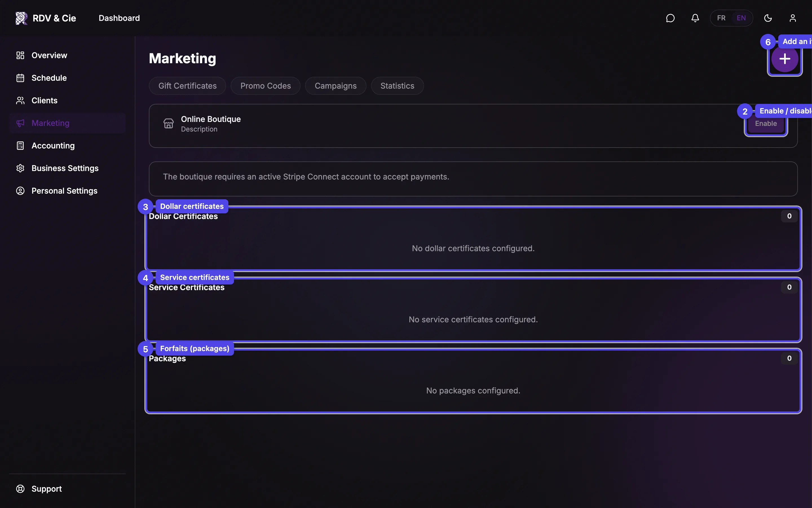Toggle dark mode with the moon icon
Image resolution: width=812 pixels, height=508 pixels.
pyautogui.click(x=768, y=18)
